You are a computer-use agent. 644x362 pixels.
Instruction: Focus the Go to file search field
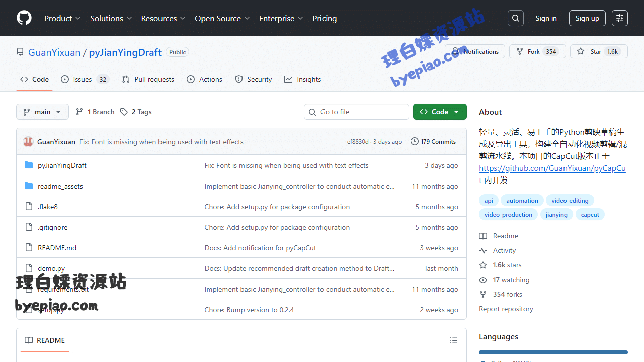click(356, 112)
